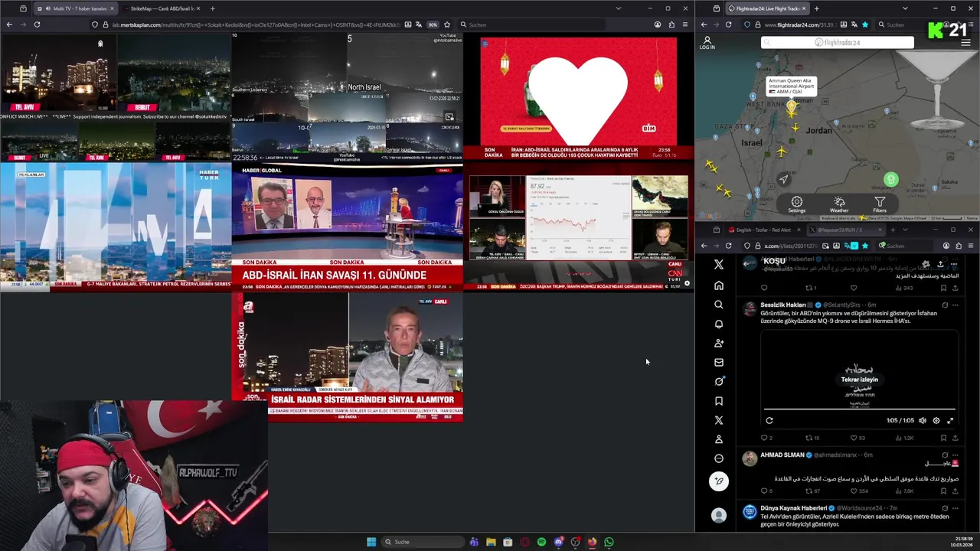This screenshot has height=551, width=980.
Task: Click the Flightradar24 search field
Action: (x=837, y=43)
